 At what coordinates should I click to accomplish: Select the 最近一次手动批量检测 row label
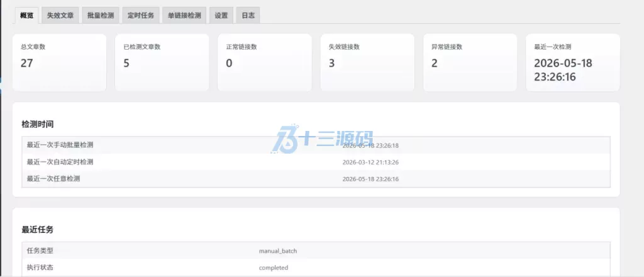click(60, 145)
